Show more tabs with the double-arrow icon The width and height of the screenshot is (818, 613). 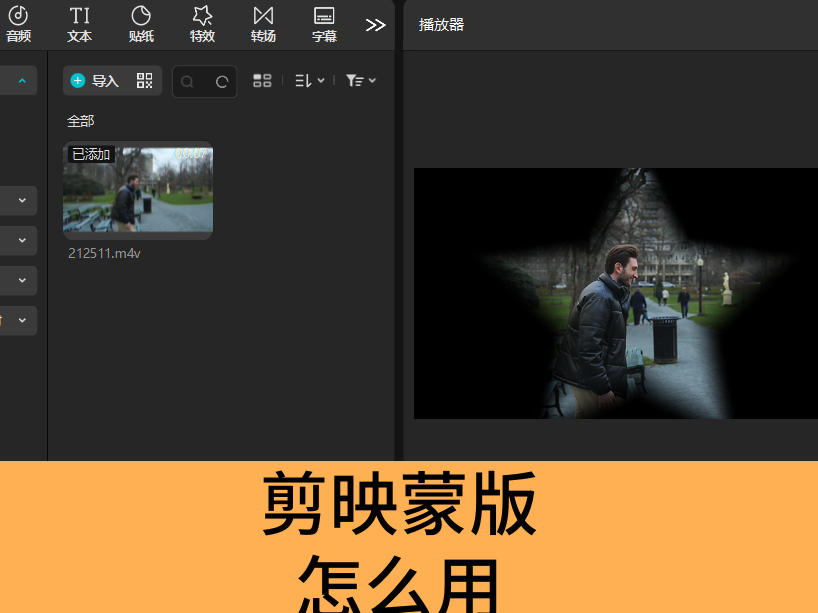pos(375,25)
